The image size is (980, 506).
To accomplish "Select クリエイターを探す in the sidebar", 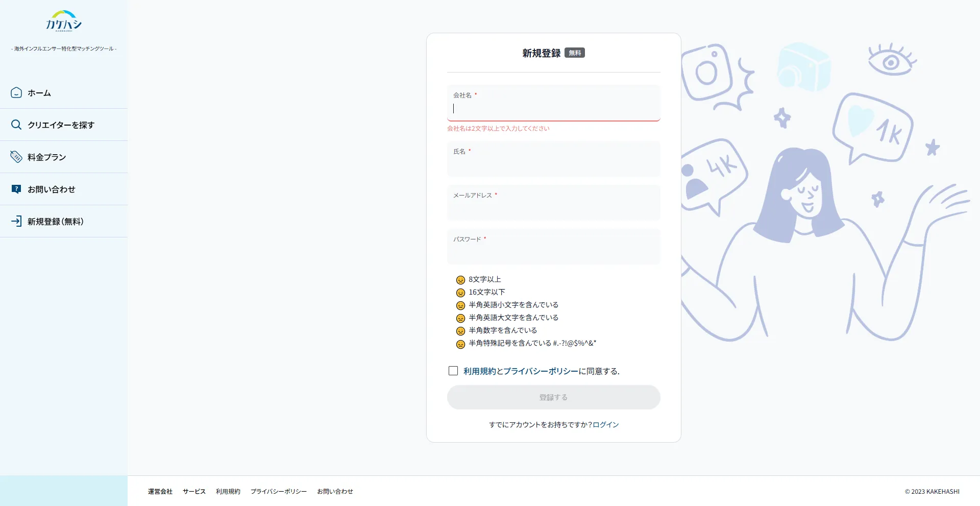I will (x=61, y=125).
